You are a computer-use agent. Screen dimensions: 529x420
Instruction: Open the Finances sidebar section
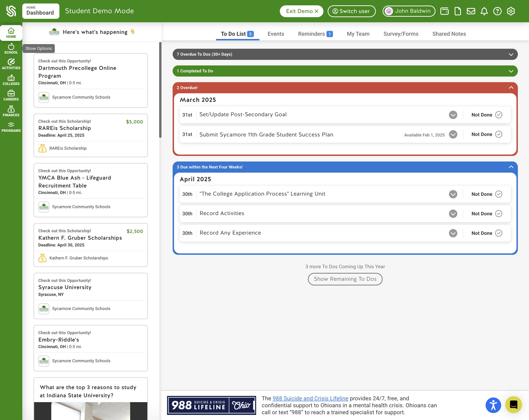click(11, 111)
